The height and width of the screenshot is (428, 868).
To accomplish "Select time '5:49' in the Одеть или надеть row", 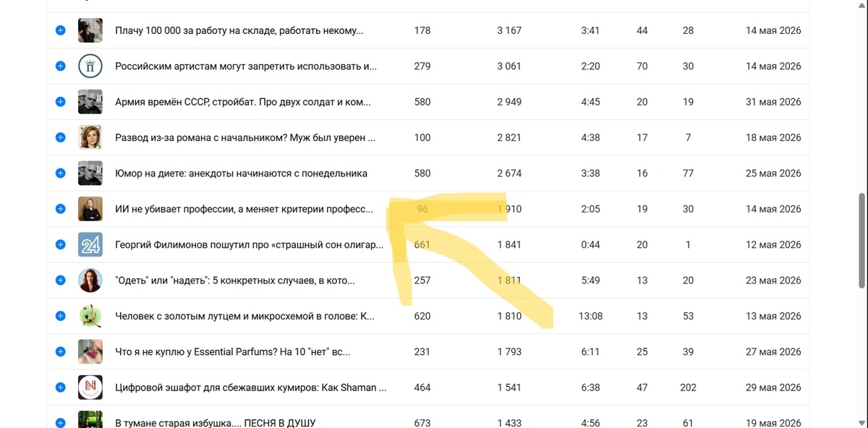I will pos(590,281).
